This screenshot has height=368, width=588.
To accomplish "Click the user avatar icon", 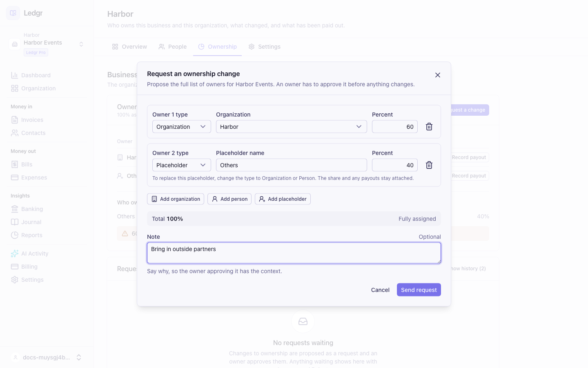I will tap(15, 357).
